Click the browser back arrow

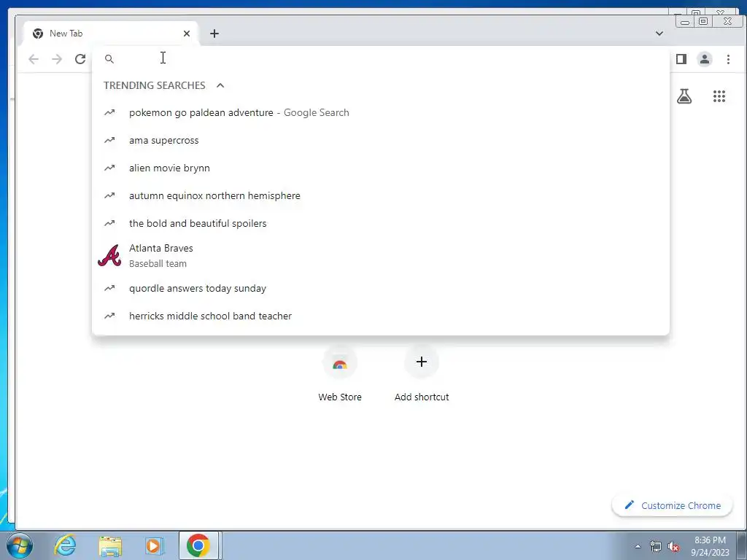pyautogui.click(x=34, y=59)
